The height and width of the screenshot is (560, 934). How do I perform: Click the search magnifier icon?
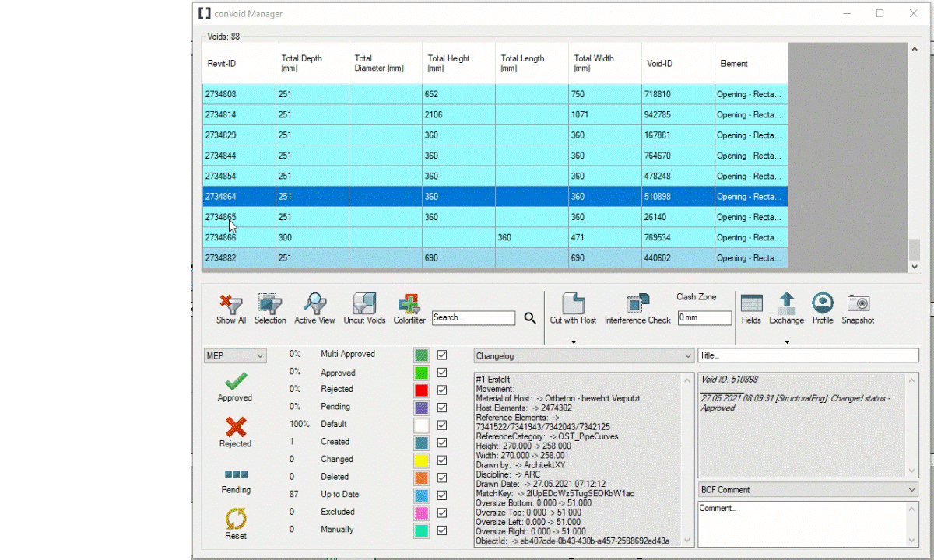pos(530,318)
